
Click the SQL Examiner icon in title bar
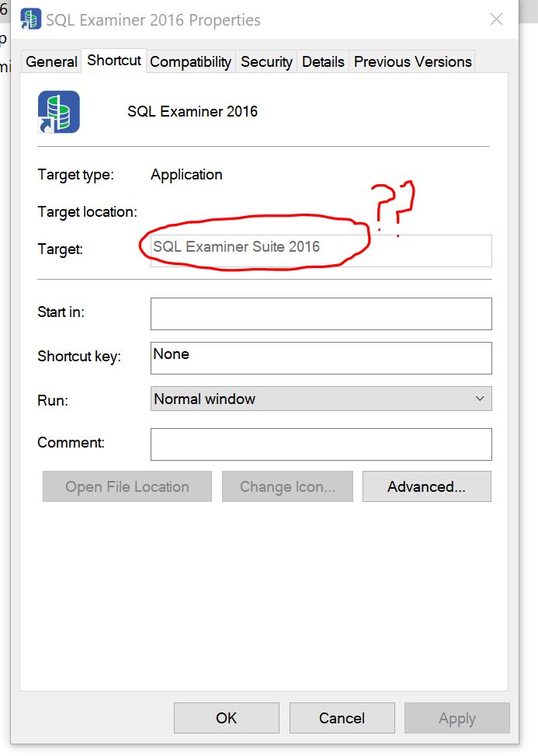[30, 19]
